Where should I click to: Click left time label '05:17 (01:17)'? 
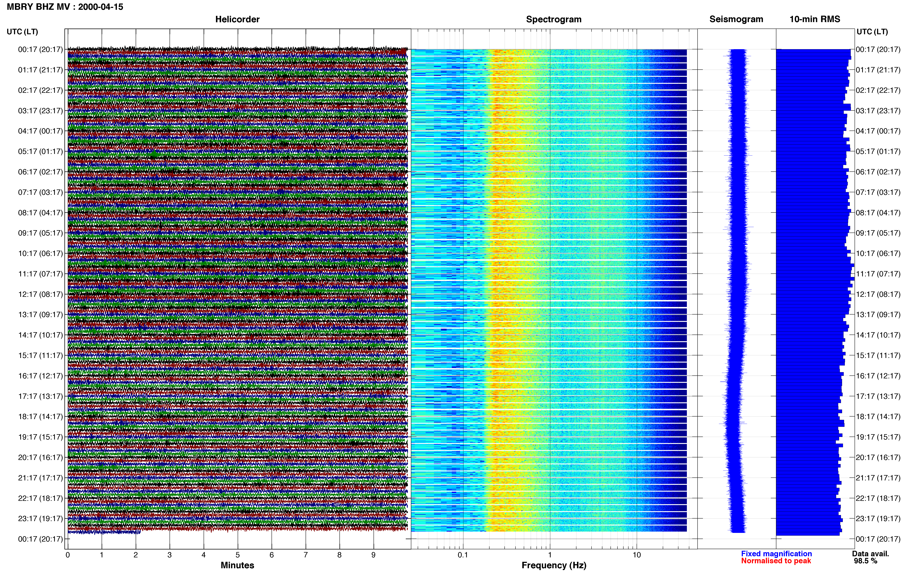click(41, 151)
